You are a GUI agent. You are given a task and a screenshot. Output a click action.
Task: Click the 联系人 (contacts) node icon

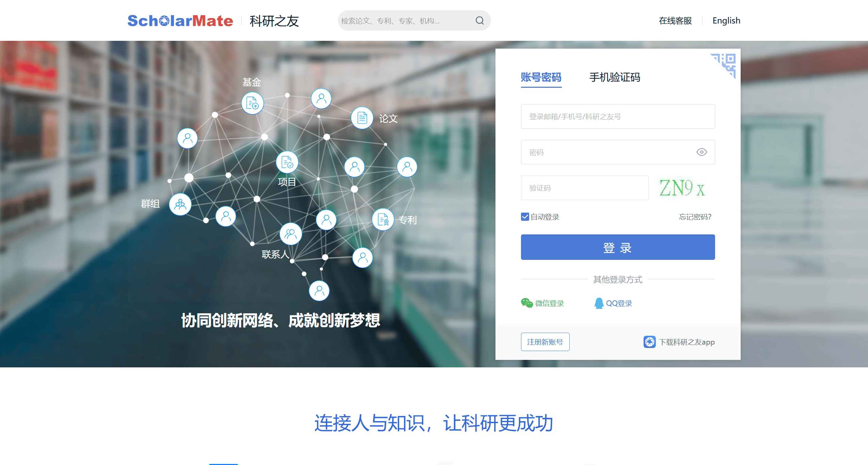click(290, 233)
